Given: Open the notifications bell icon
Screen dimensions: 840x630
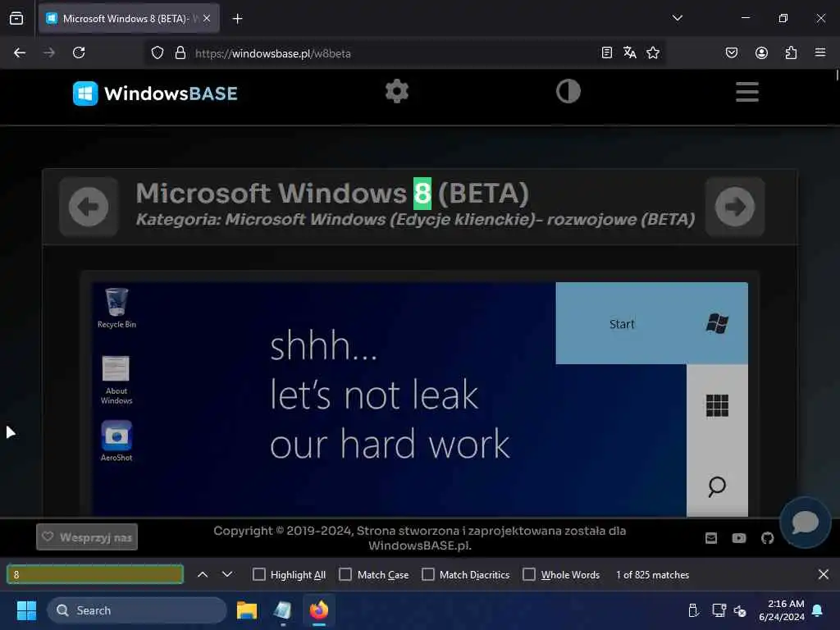Looking at the screenshot, I should 818,610.
